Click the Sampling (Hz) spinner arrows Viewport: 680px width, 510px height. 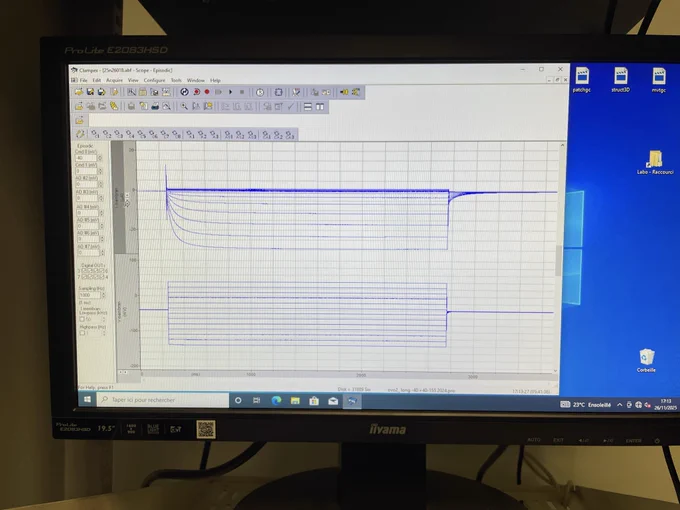coord(103,295)
